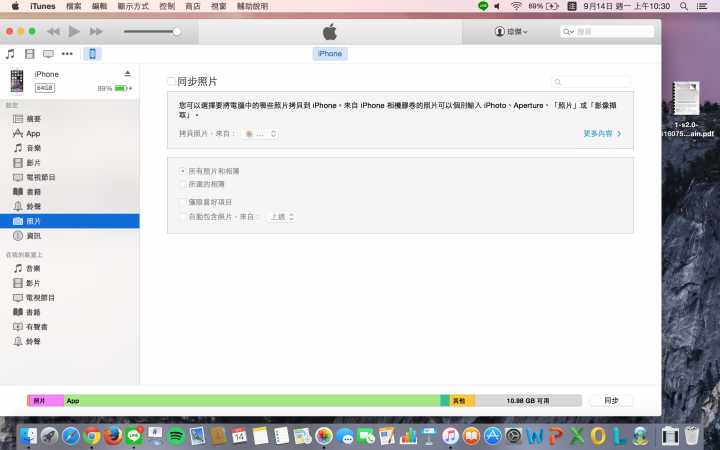Viewport: 720px width, 450px height.
Task: Open 書籍 under On My Device section
Action: [70, 312]
